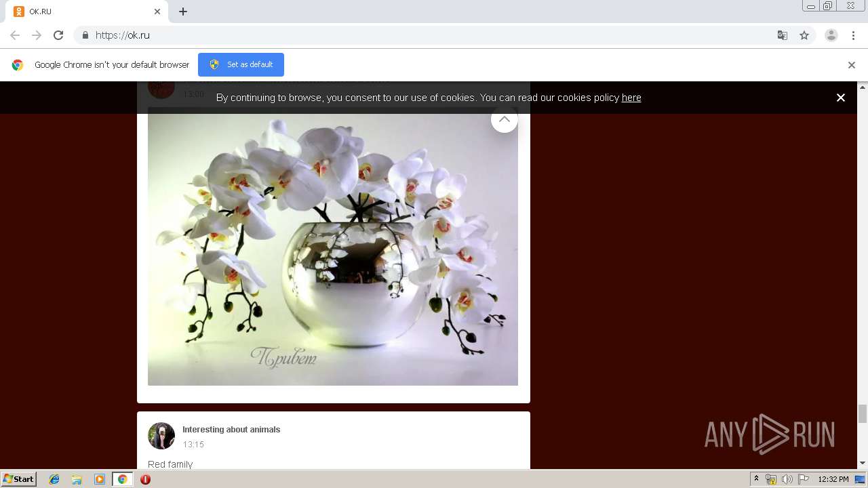868x488 pixels.
Task: Open Windows Explorer from the taskbar
Action: pyautogui.click(x=77, y=479)
